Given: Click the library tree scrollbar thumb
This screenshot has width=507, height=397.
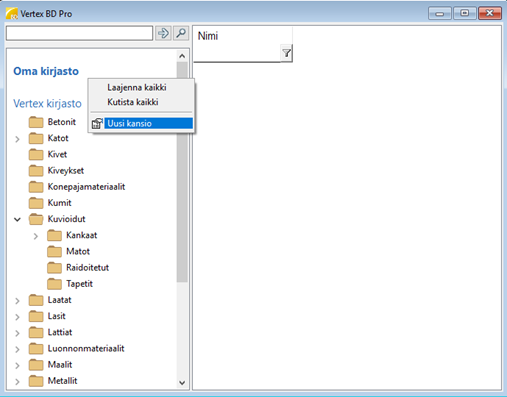Looking at the screenshot, I should pyautogui.click(x=182, y=172).
